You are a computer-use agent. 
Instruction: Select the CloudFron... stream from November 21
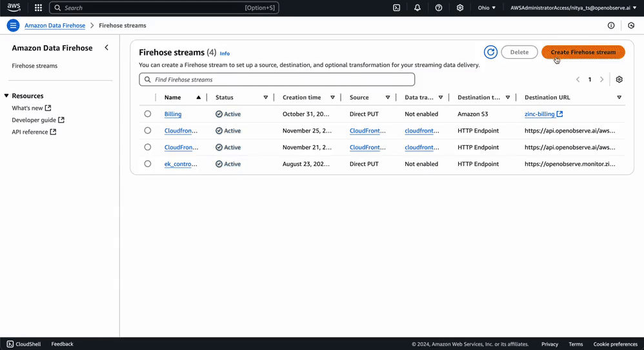click(147, 147)
